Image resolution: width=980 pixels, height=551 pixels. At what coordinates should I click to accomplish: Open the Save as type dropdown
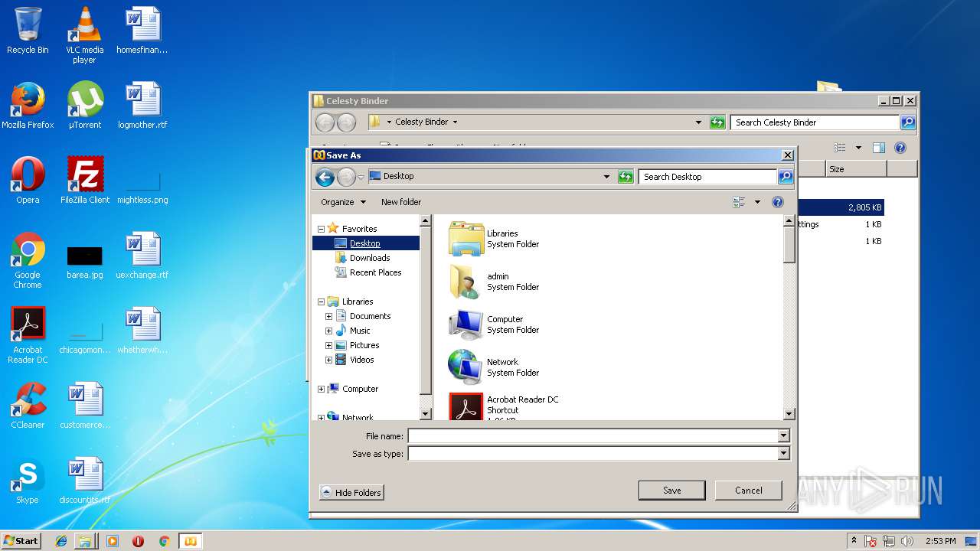click(x=782, y=454)
